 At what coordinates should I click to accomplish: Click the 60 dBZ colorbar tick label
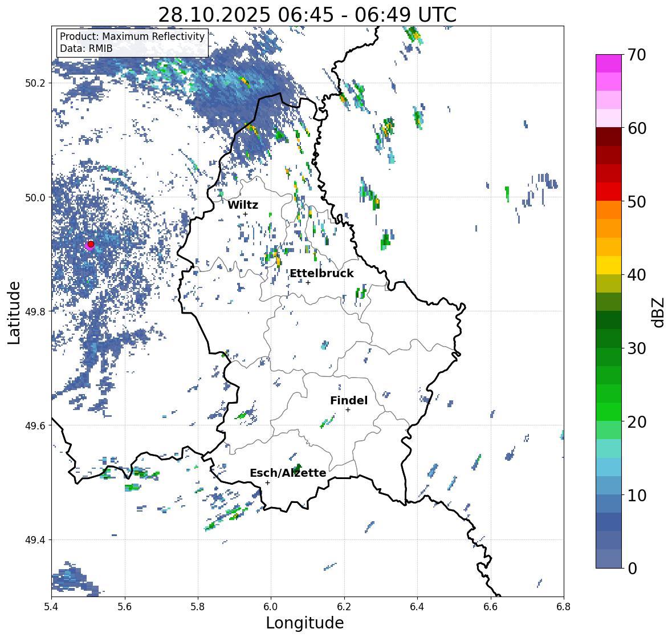[x=637, y=128]
